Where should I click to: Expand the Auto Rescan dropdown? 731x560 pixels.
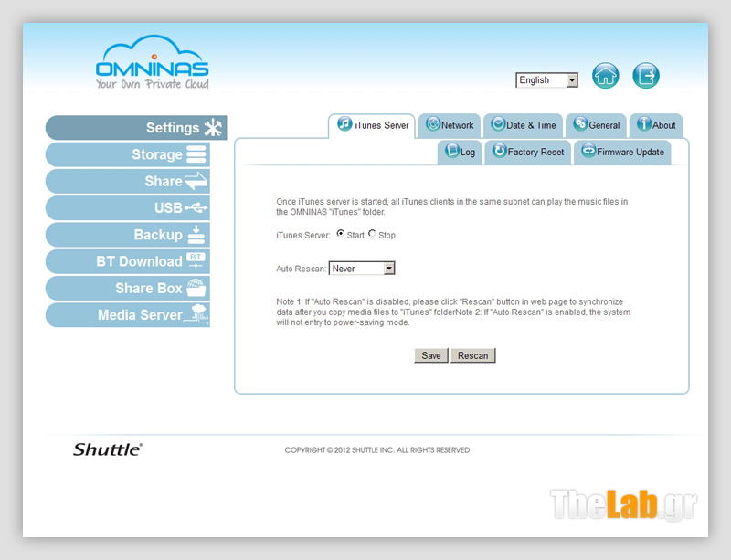[362, 269]
